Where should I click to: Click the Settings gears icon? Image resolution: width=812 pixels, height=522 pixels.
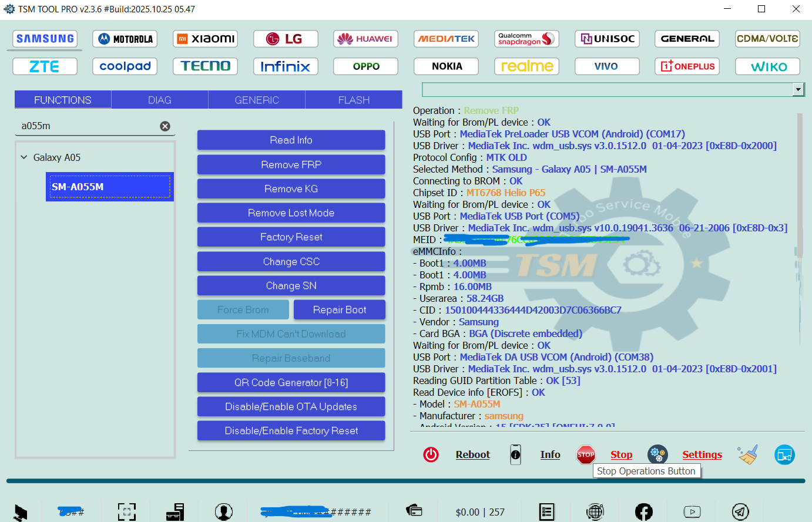click(x=657, y=454)
